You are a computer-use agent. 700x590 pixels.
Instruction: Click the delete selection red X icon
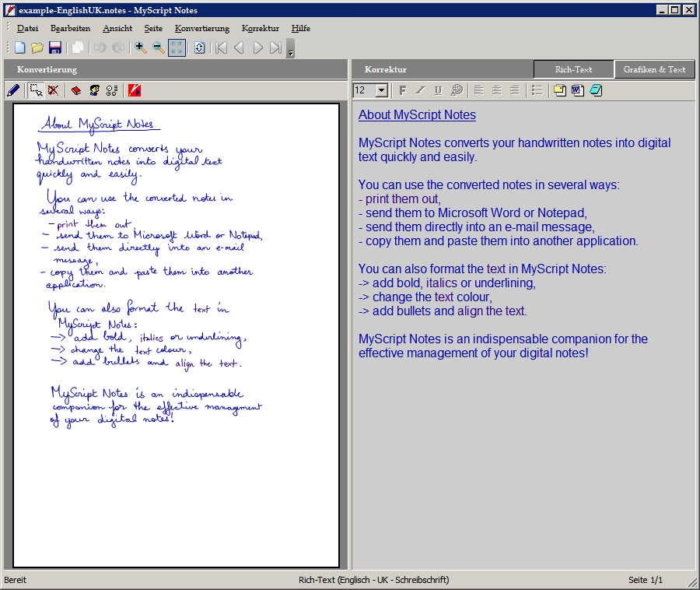(54, 90)
